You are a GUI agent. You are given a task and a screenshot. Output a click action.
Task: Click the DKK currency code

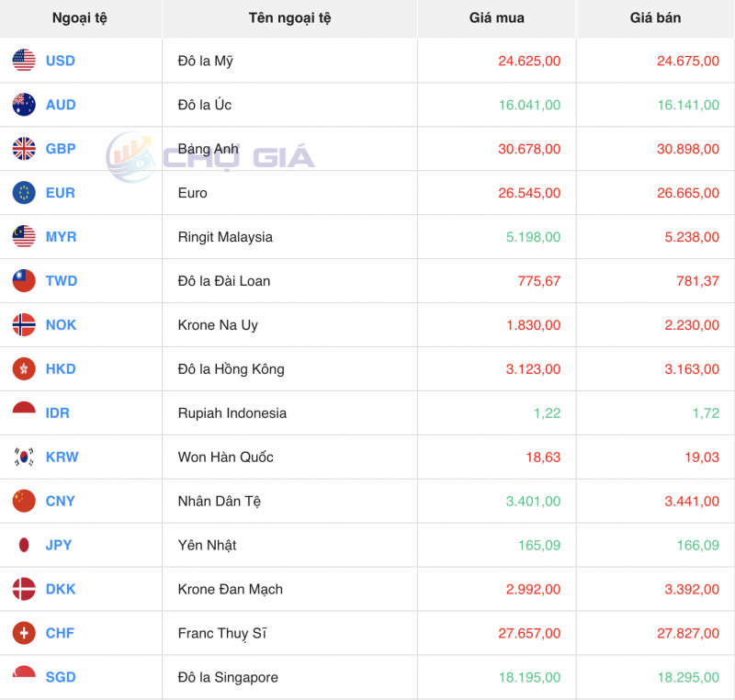coord(61,590)
